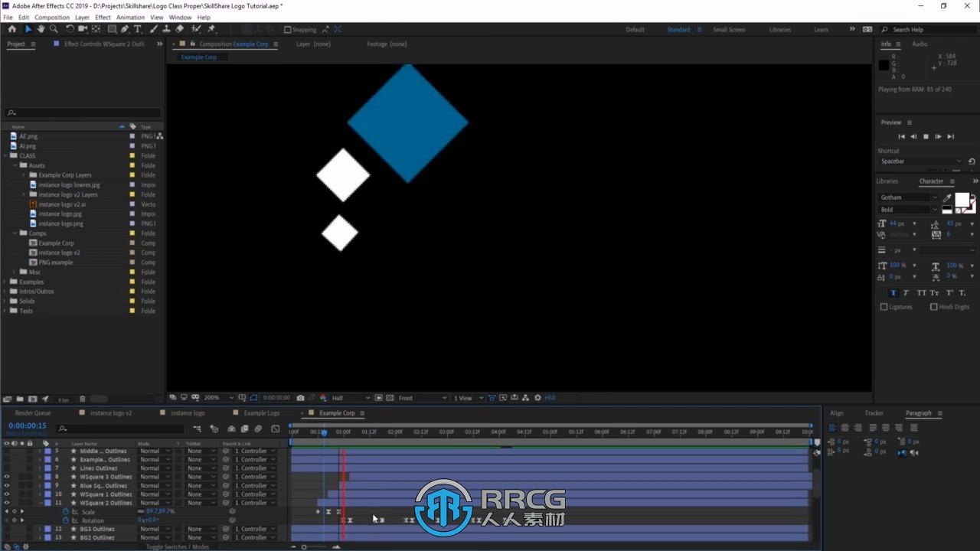Open the Half resolution dropdown
The height and width of the screenshot is (551, 980).
(351, 398)
